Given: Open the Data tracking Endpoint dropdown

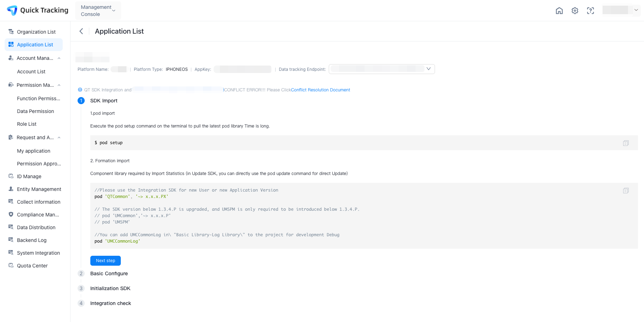Looking at the screenshot, I should (x=382, y=69).
